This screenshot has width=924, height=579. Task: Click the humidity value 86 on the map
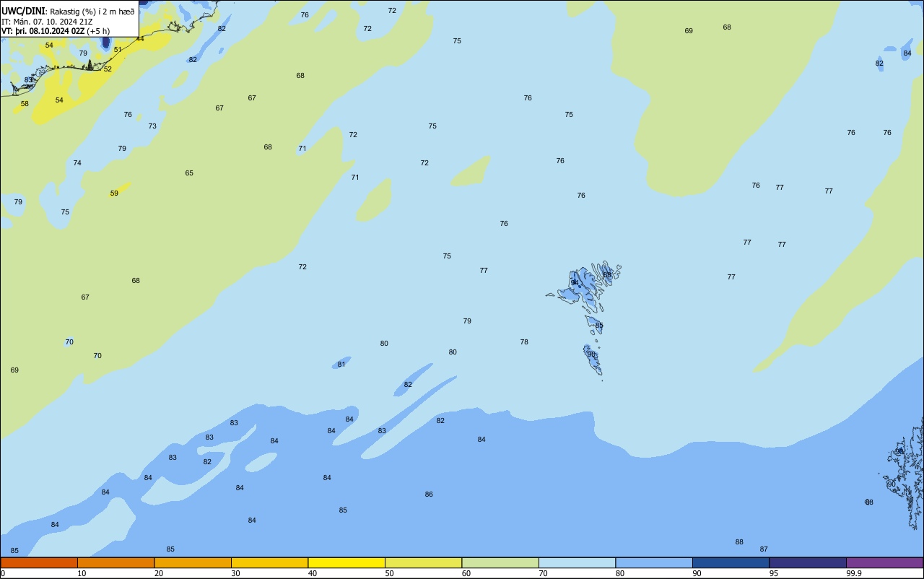point(429,495)
